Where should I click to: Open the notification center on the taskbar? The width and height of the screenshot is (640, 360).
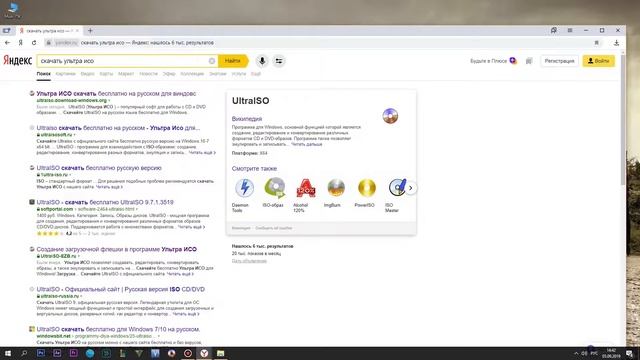point(630,353)
